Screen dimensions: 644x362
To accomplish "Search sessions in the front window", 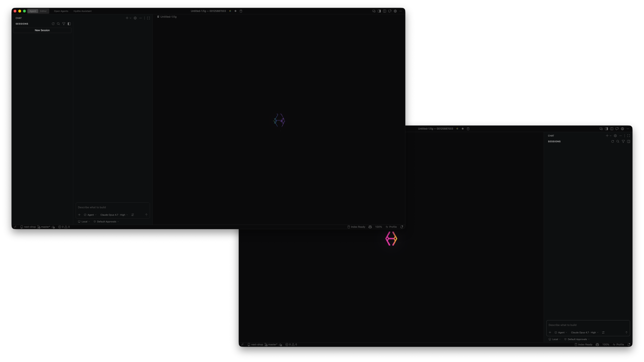I will [58, 24].
